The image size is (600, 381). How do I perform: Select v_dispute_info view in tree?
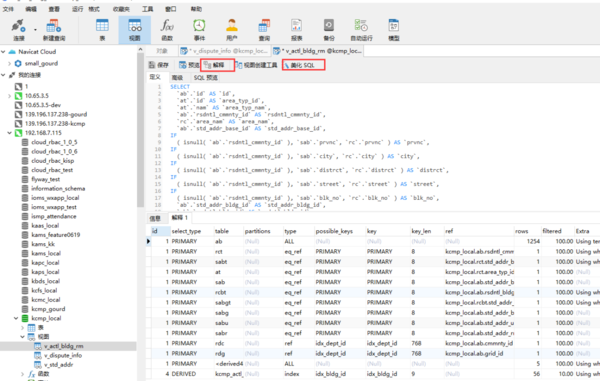[x=63, y=355]
